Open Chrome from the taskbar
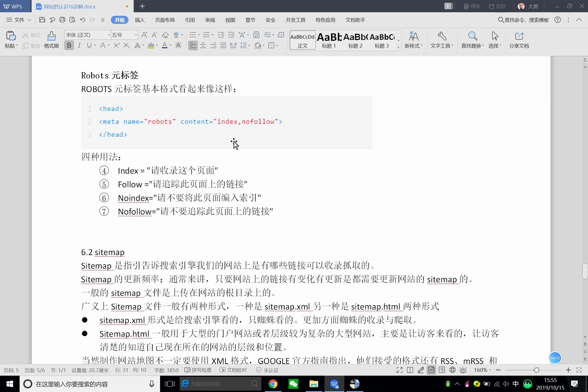Screen dimensions: 588x392 (273, 384)
